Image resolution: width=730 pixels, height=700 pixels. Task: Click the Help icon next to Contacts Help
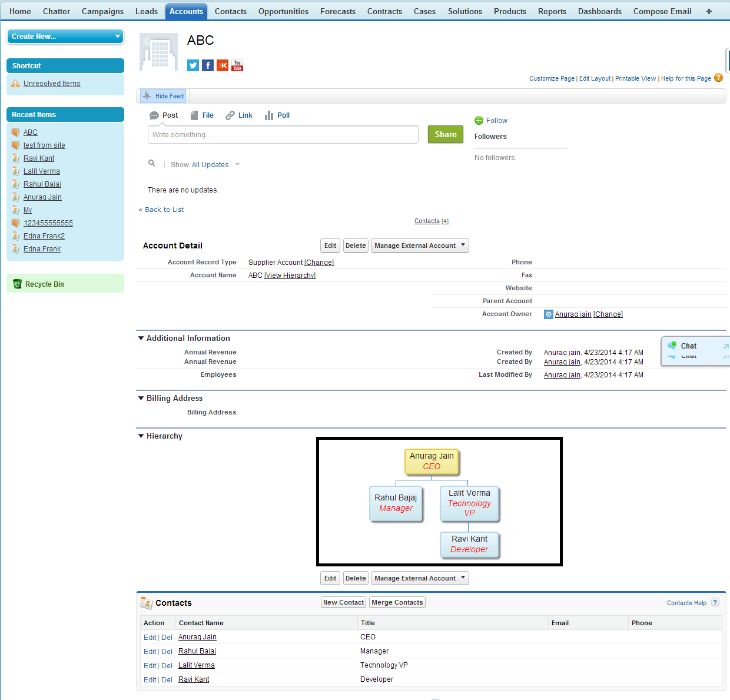click(x=715, y=602)
